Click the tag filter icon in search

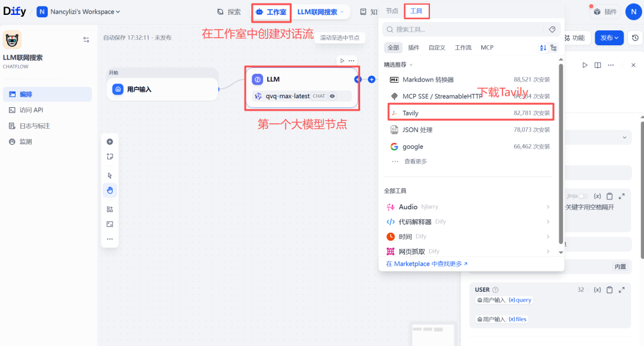[552, 30]
